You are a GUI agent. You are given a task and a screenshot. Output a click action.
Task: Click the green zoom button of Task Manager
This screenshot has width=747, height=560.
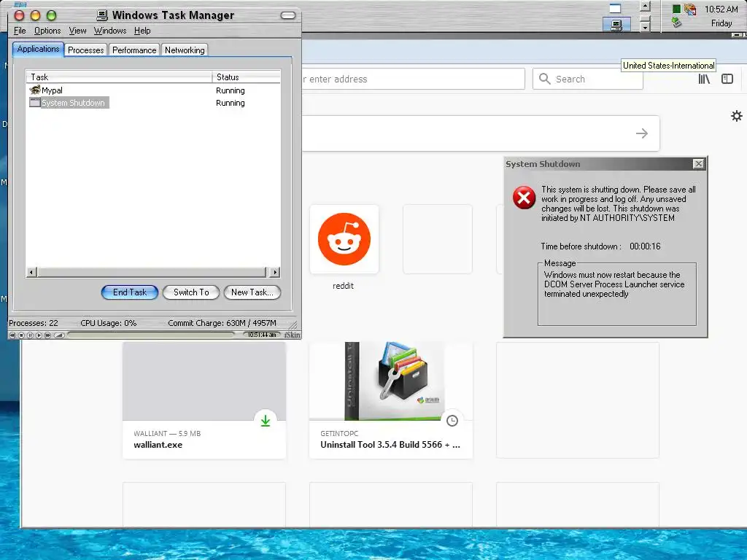click(x=52, y=16)
